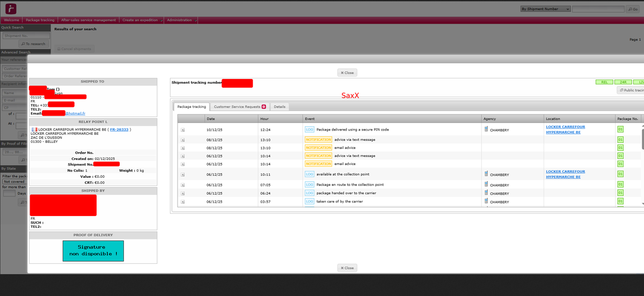Viewport: 644px width, 296px height.
Task: Expand the 06:24 handed over to carrier row
Action: coord(182,193)
